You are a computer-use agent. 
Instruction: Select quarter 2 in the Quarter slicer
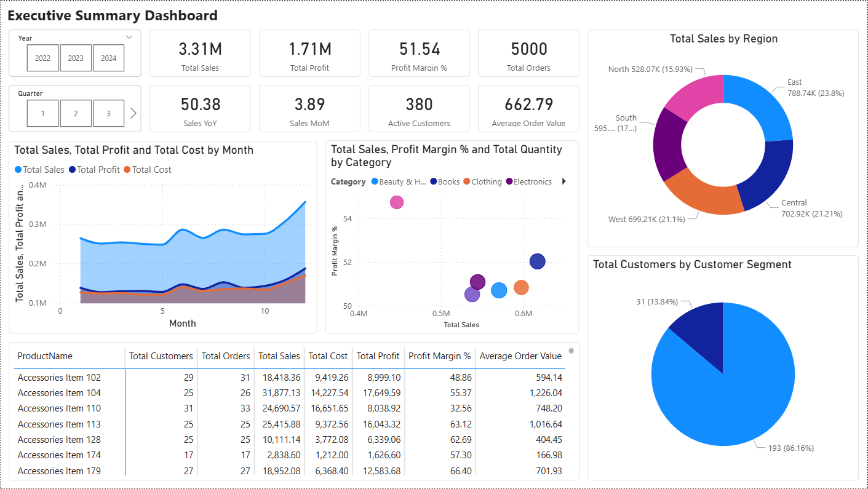click(x=75, y=113)
